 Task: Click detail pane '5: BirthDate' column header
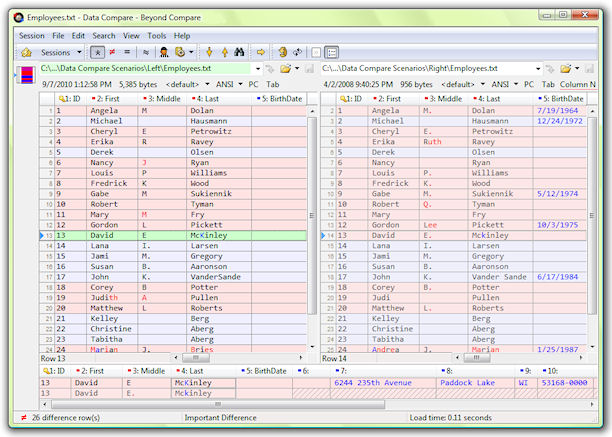point(264,371)
